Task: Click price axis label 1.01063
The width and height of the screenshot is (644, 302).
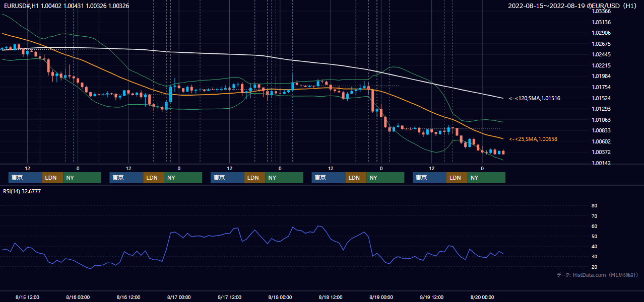Action: [601, 120]
